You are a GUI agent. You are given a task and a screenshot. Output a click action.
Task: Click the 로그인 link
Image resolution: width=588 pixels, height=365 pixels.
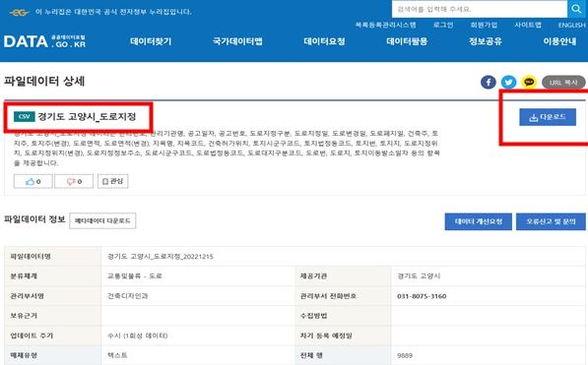[x=443, y=26]
